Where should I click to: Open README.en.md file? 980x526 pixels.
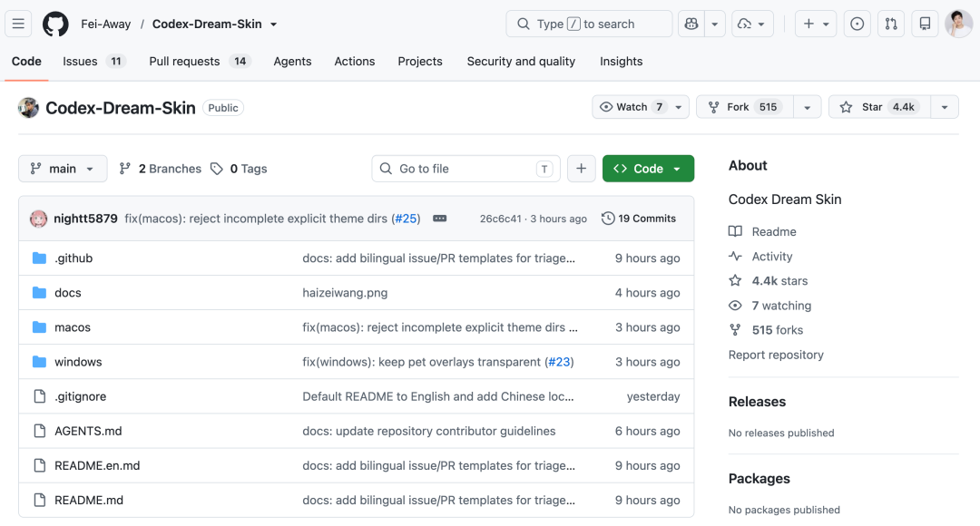[97, 465]
